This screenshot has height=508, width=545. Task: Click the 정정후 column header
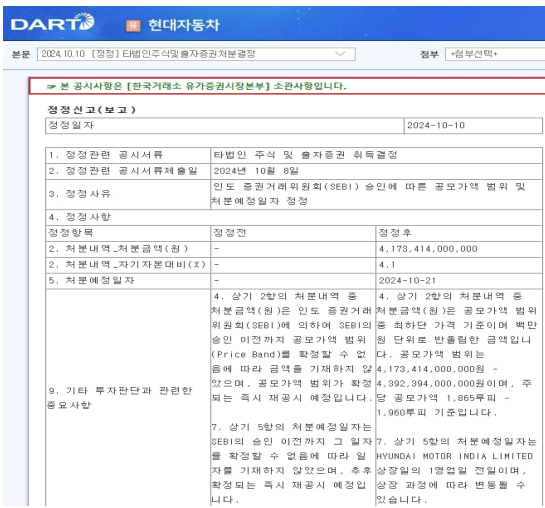click(459, 233)
